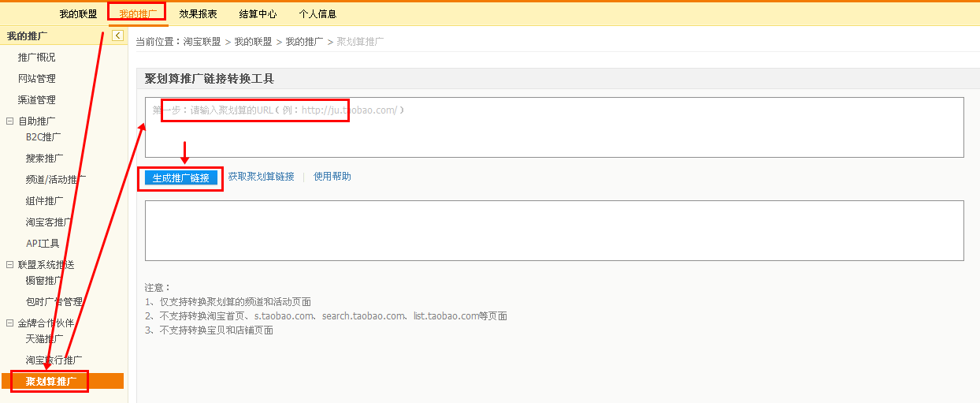Click the 生成推广链接 button
The image size is (980, 403).
pos(181,178)
